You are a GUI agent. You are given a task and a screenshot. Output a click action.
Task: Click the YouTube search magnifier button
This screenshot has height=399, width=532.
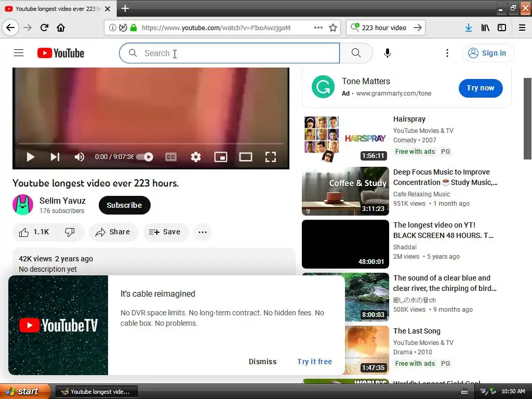point(356,53)
